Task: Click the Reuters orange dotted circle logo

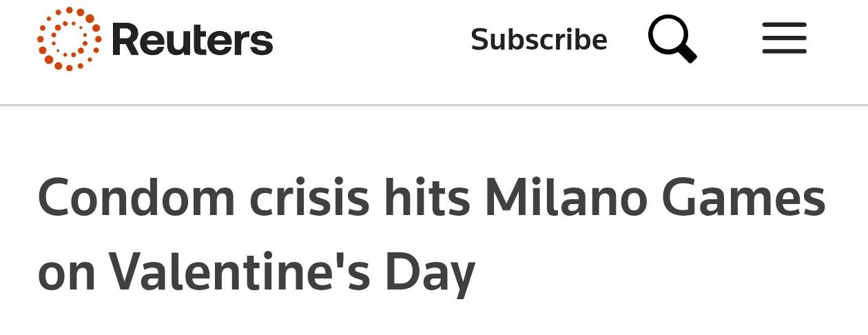Action: (x=69, y=39)
